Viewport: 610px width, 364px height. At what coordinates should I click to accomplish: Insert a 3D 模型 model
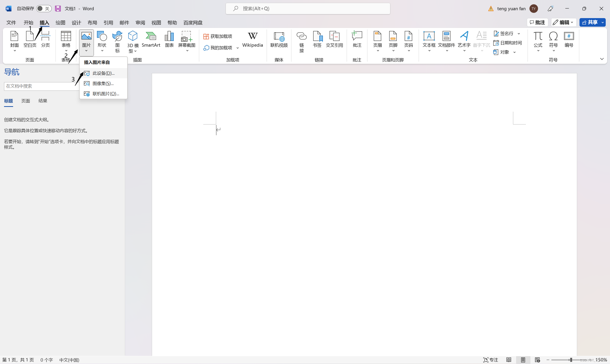(133, 42)
